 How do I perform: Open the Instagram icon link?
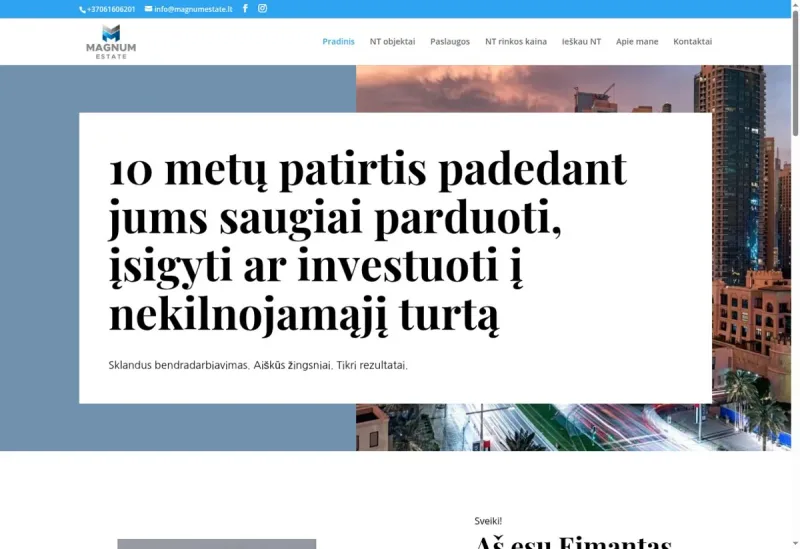(x=262, y=8)
